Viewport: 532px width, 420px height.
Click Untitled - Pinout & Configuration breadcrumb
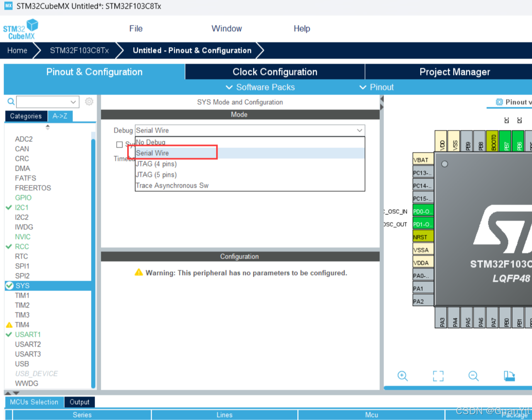pyautogui.click(x=192, y=51)
